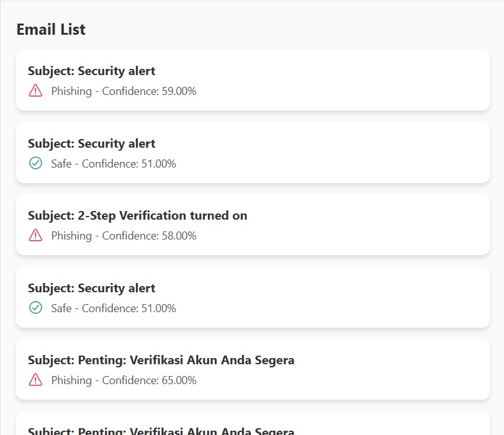Open the Security alert subject flagged Phishing 59%
Screen dimensions: 504x435
click(92, 71)
